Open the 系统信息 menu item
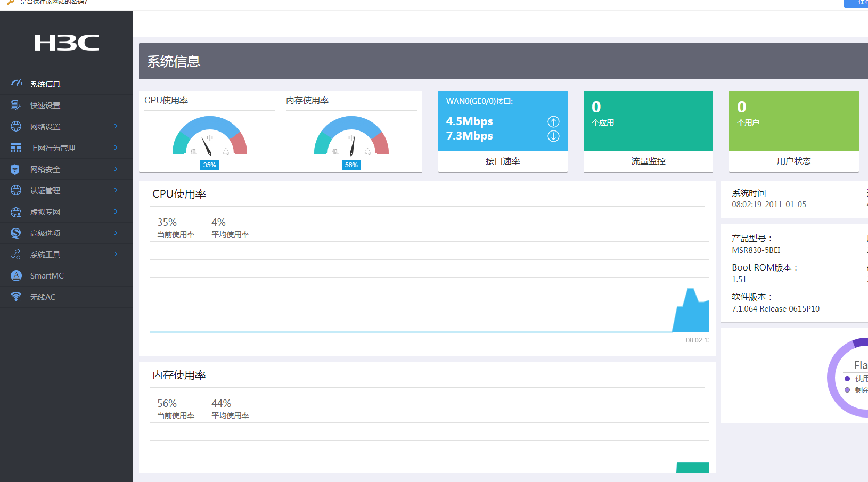Screen dimensions: 868x482 (67, 84)
